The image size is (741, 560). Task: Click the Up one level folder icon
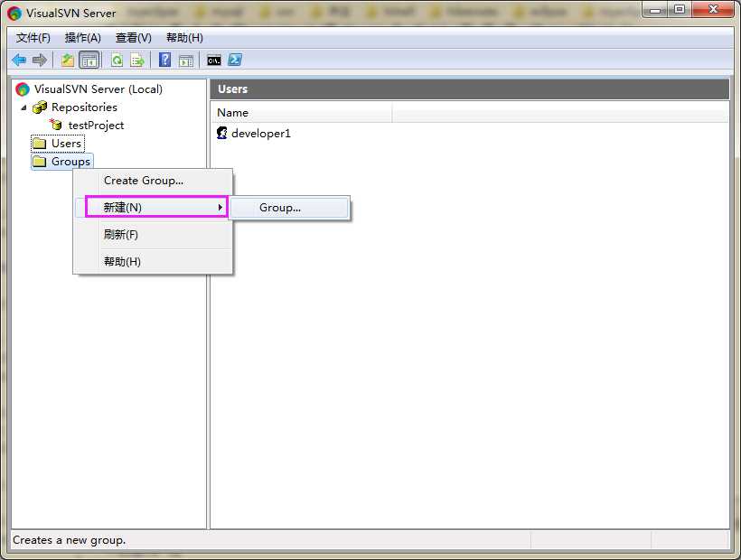[x=68, y=60]
